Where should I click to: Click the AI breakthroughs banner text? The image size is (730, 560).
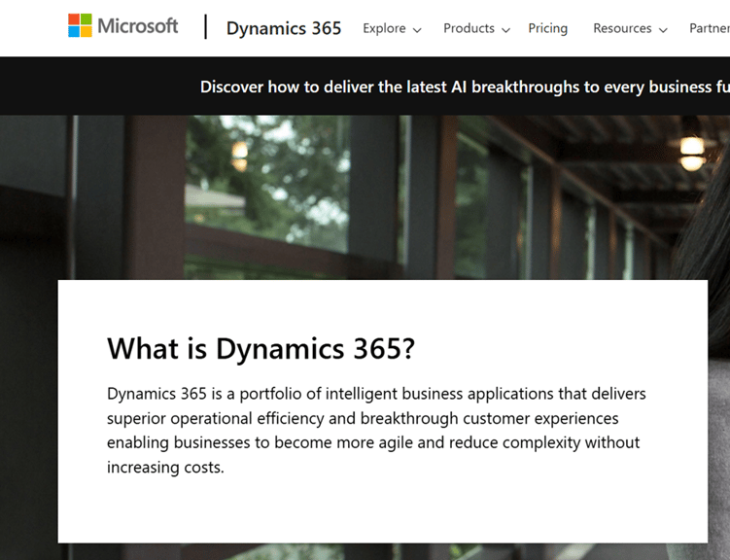465,87
